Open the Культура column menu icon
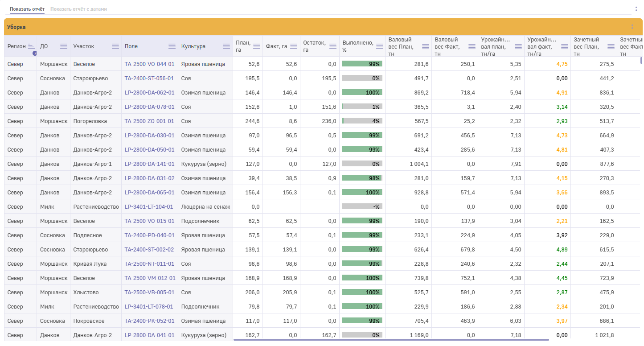Viewport: 644px width, 346px height. [x=227, y=46]
